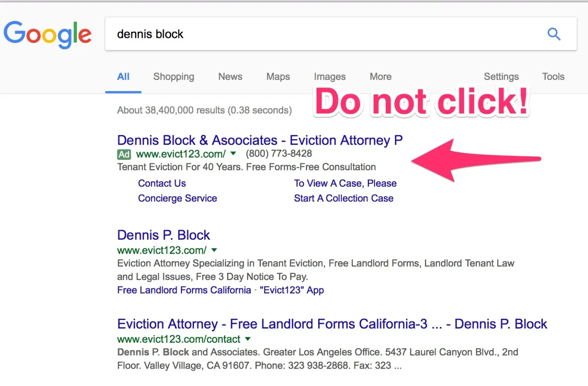The height and width of the screenshot is (386, 588).
Task: Open the More menu
Action: [380, 76]
